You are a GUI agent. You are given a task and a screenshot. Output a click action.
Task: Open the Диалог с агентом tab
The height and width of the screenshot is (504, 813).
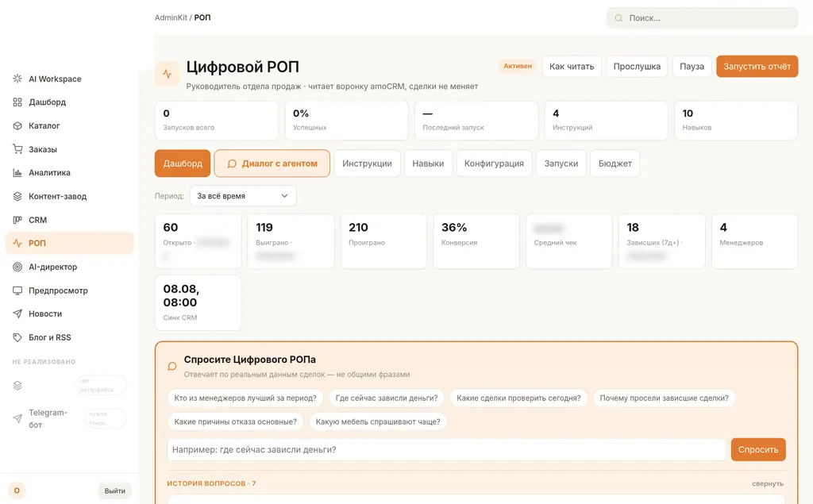[x=272, y=164]
